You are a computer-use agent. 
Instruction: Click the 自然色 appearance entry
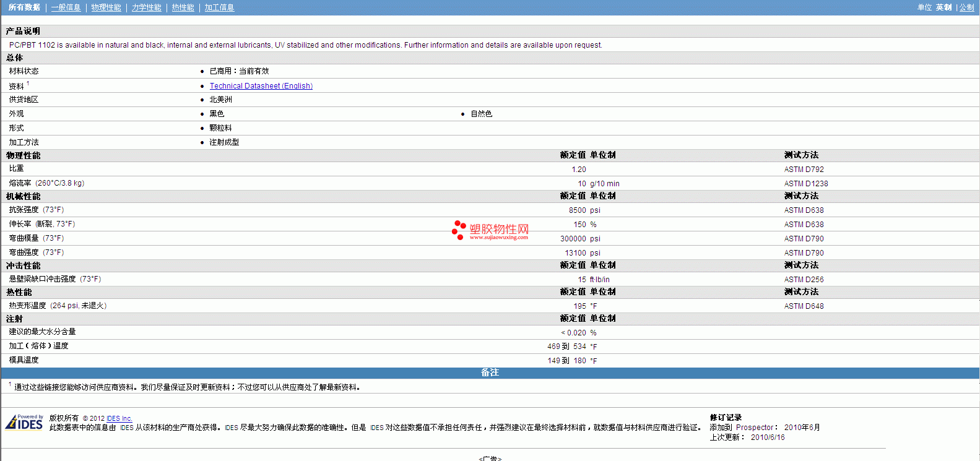481,114
